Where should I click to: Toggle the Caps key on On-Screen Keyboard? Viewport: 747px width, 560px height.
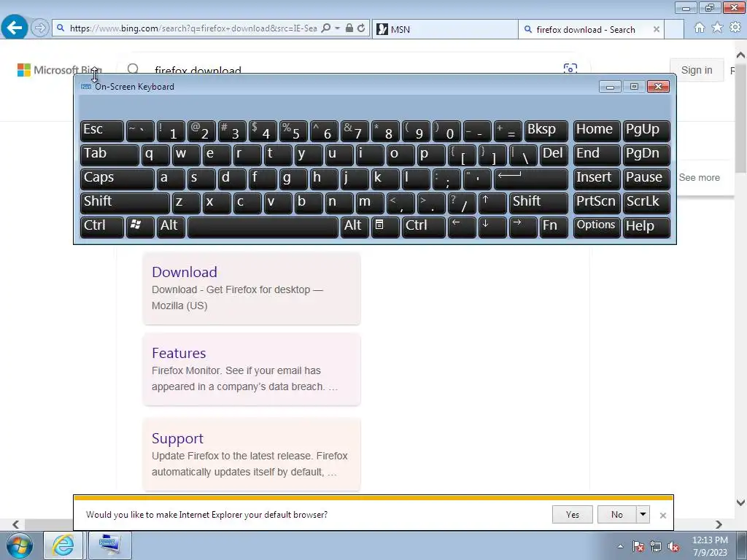[117, 178]
